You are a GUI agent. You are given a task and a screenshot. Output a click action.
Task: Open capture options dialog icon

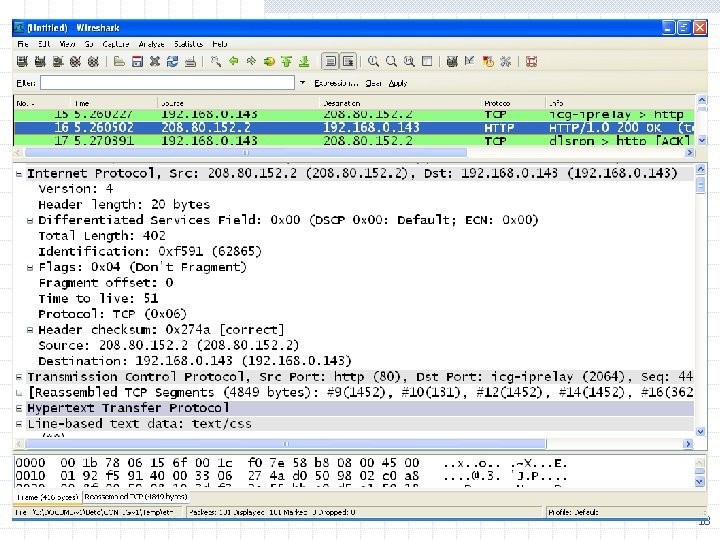tap(40, 61)
